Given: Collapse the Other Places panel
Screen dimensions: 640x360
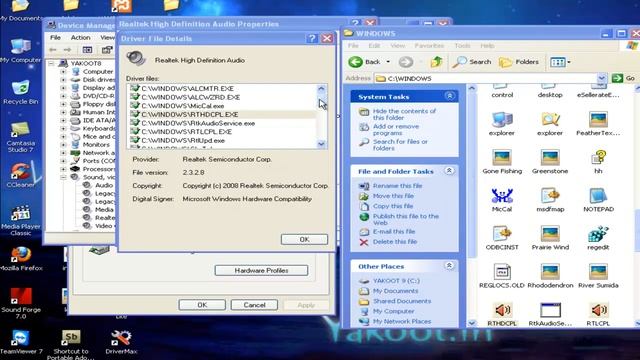Looking at the screenshot, I should 449,266.
